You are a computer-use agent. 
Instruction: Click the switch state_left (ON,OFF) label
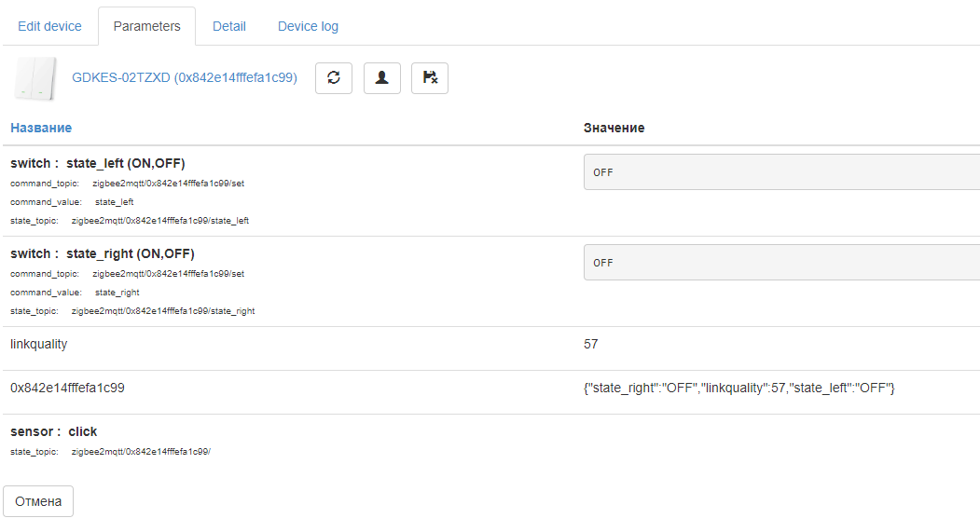tap(98, 164)
